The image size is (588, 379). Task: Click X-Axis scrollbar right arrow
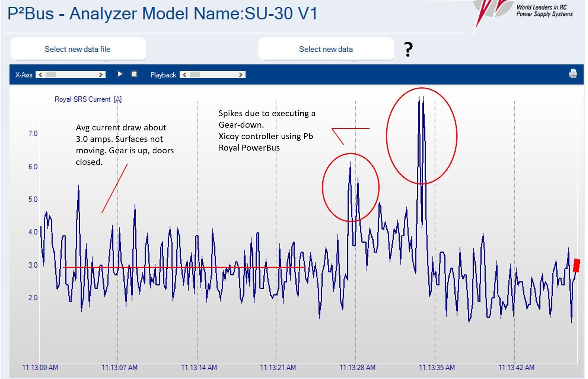(101, 75)
